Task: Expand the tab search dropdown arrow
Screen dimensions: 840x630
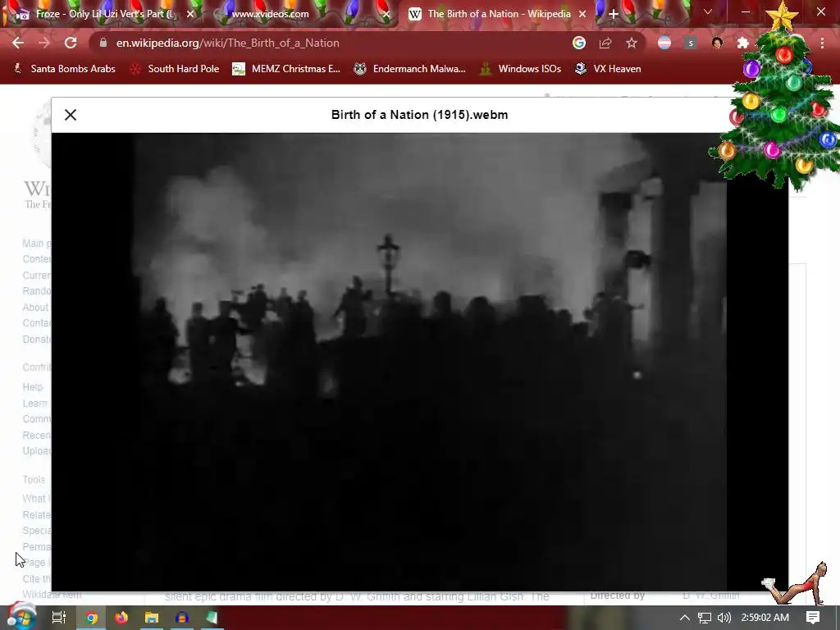Action: [708, 11]
